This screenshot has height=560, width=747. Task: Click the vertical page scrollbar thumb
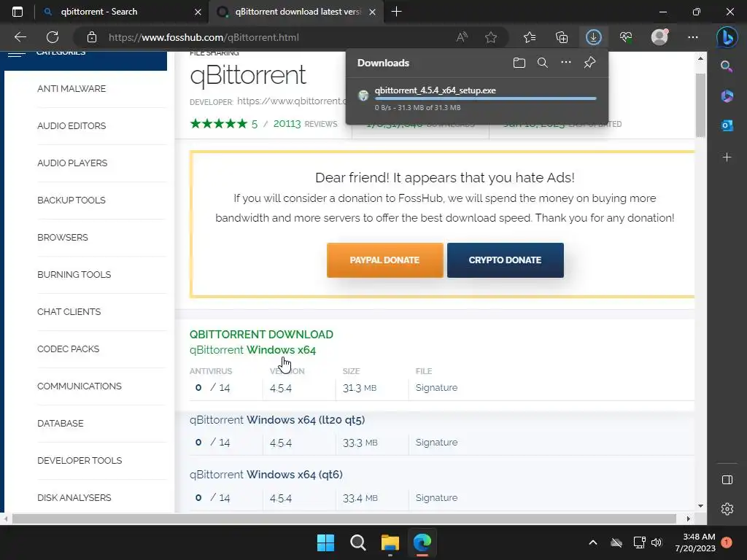[700, 105]
